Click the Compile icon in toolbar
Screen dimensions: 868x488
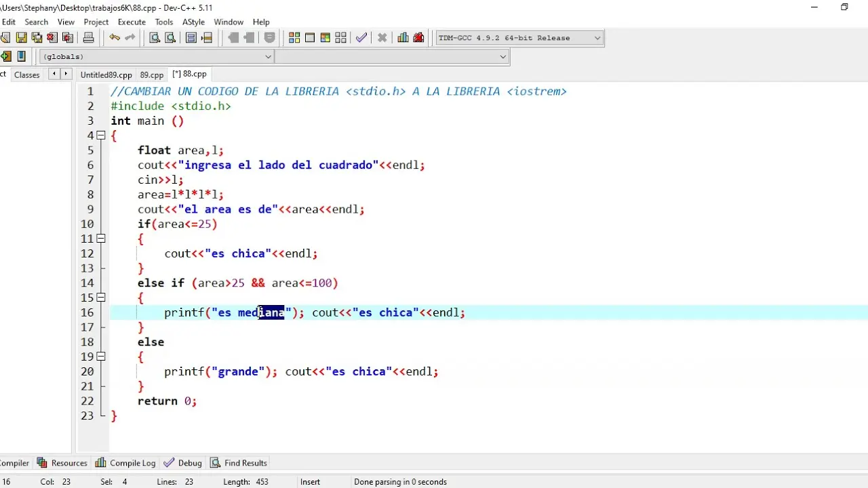tap(294, 38)
